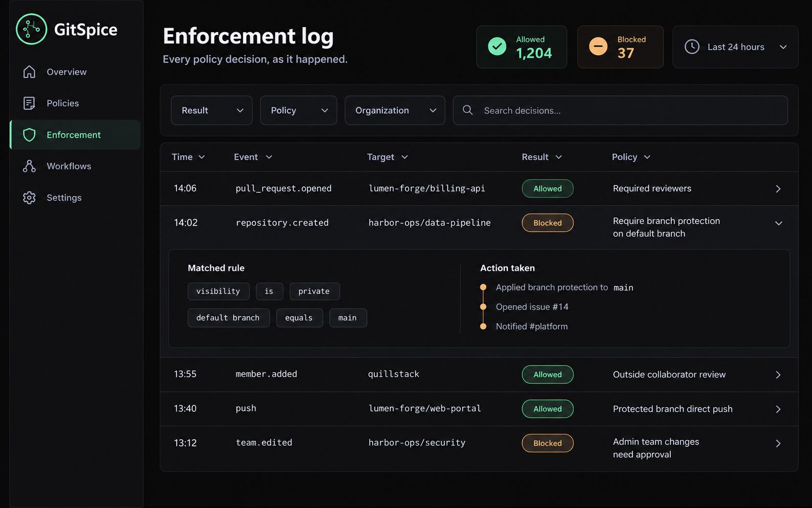The image size is (812, 508).
Task: Click the Workflows branch icon
Action: 29,166
